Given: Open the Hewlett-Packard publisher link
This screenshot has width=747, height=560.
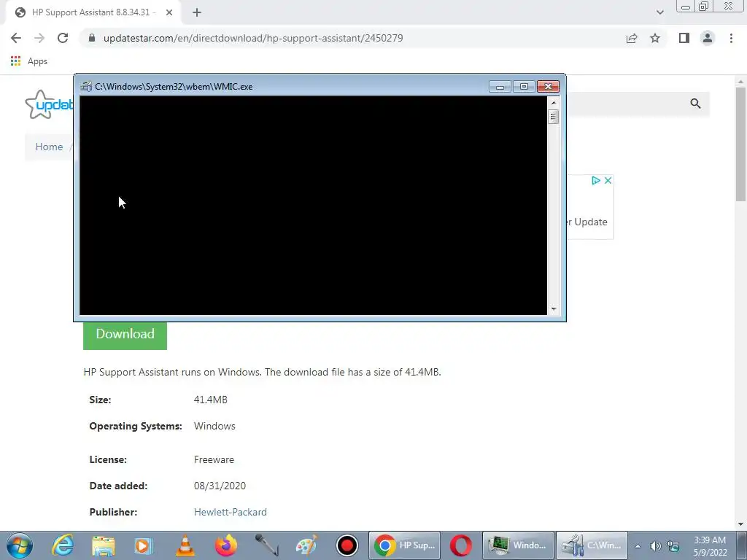Looking at the screenshot, I should 230,513.
